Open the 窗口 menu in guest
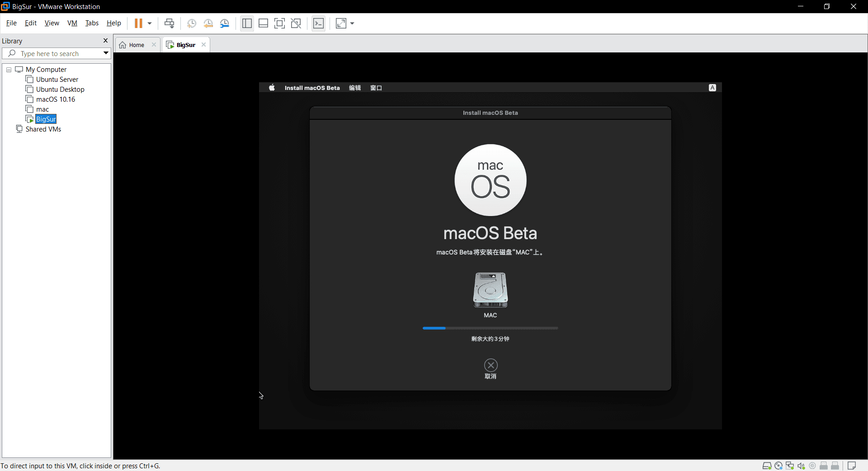This screenshot has height=471, width=868. (376, 88)
